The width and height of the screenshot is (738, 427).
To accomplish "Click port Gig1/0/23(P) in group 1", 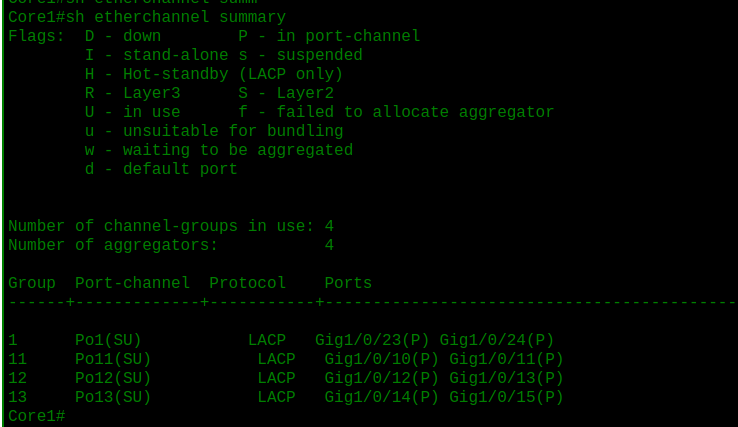I will [372, 340].
